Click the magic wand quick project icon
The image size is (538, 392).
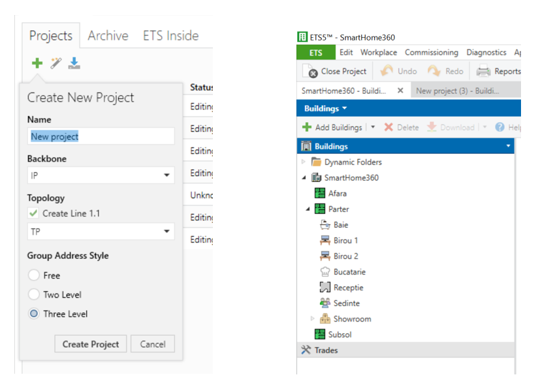(55, 63)
